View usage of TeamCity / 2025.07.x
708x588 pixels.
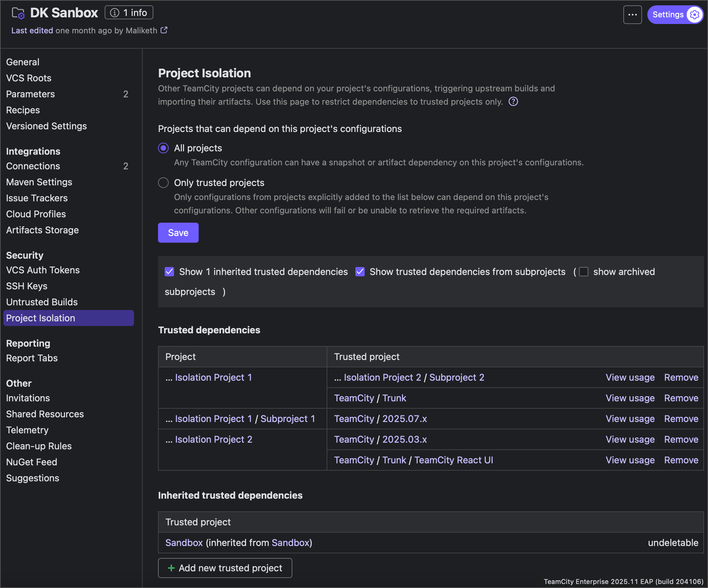pyautogui.click(x=630, y=419)
